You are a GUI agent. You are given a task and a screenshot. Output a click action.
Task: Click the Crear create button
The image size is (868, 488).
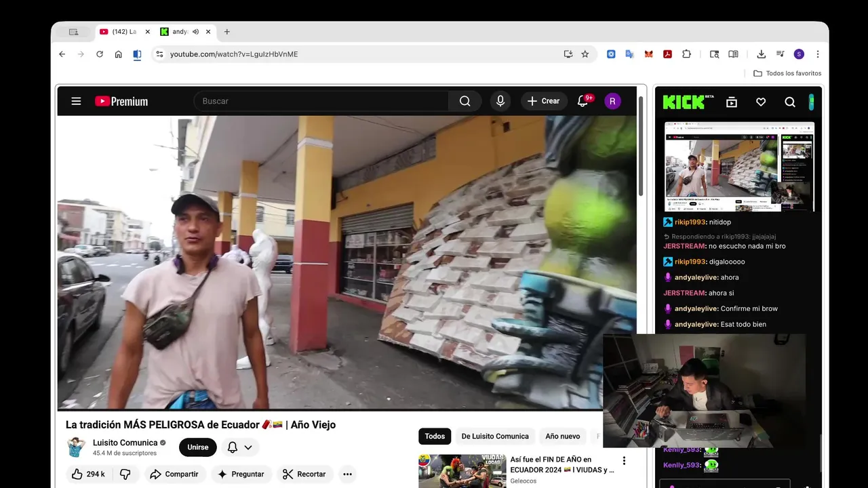tap(544, 101)
